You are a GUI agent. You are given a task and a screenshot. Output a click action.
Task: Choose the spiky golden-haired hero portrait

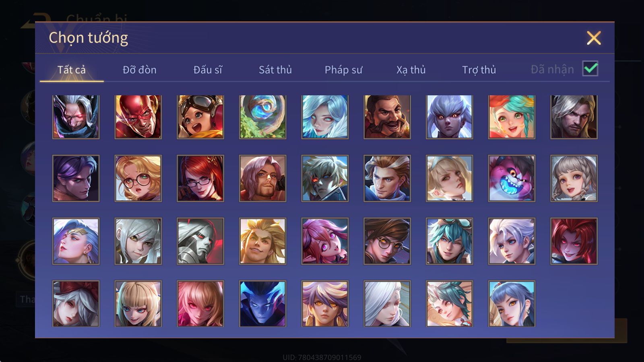tap(262, 241)
